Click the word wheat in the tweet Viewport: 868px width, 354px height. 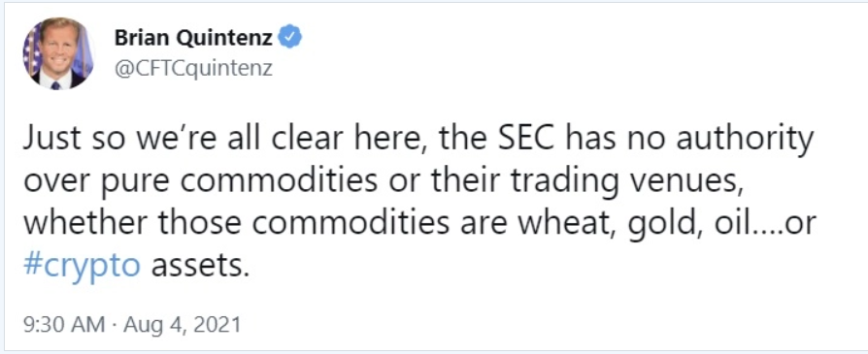click(583, 224)
